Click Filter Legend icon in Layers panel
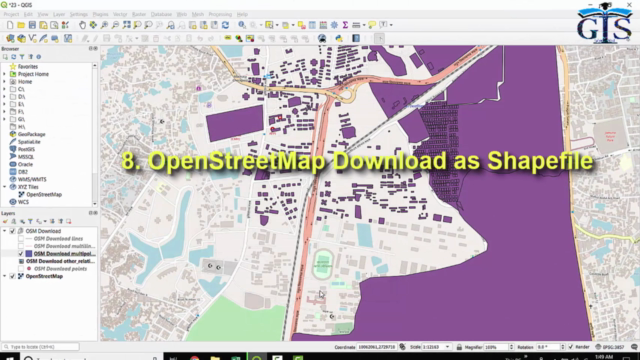Image resolution: width=640 pixels, height=360 pixels. 30,221
